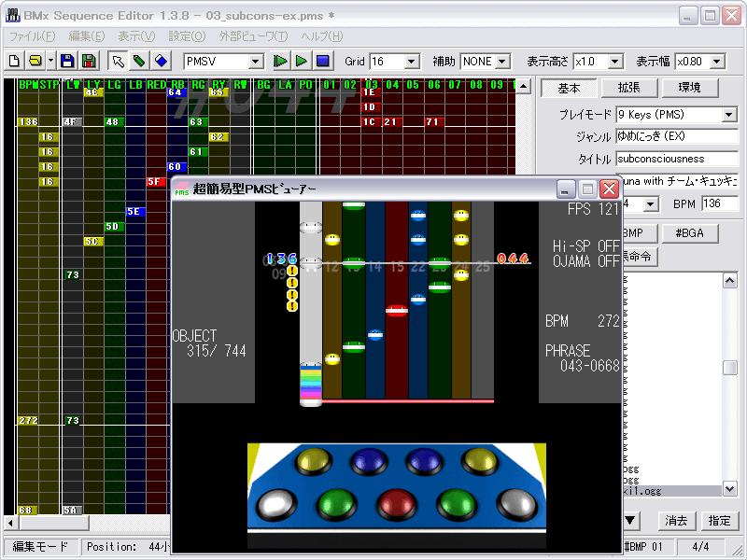Click the green Save As floppy icon

point(89,62)
